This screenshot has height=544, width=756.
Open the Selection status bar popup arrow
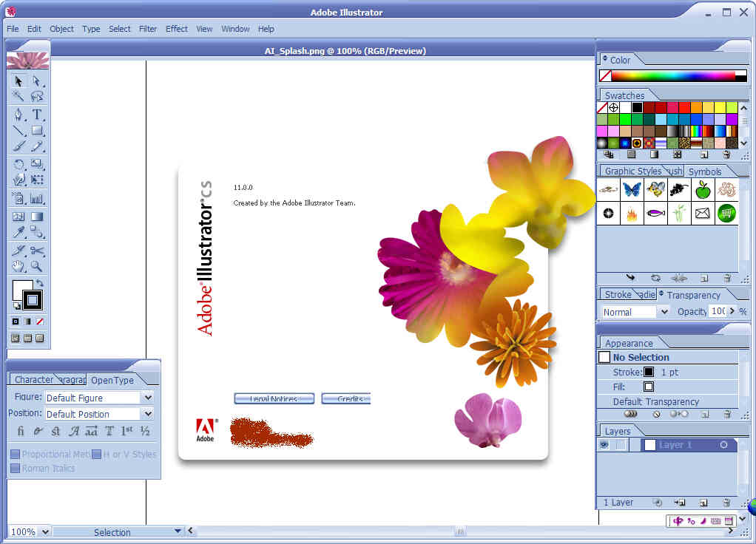pyautogui.click(x=178, y=531)
